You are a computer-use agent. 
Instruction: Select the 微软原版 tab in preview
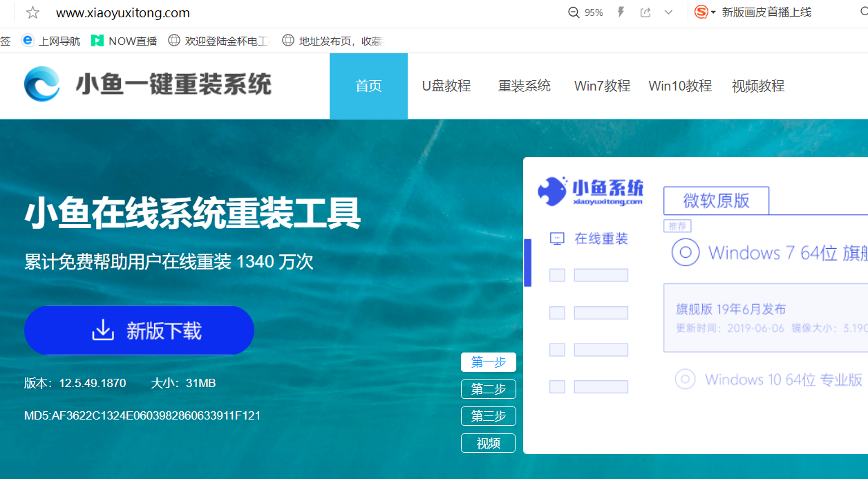click(x=716, y=200)
